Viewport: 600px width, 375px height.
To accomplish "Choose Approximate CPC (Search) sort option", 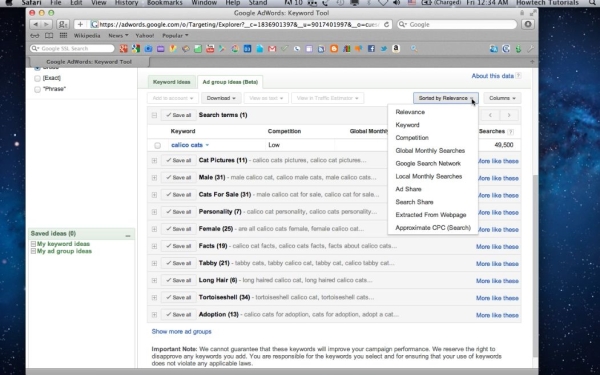I will point(433,228).
